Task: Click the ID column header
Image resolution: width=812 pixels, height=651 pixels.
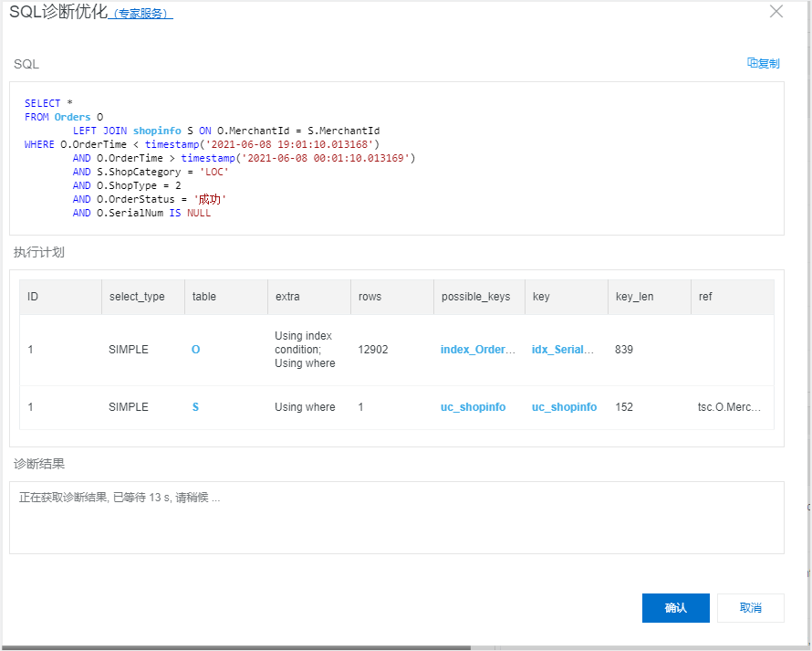Action: click(30, 296)
